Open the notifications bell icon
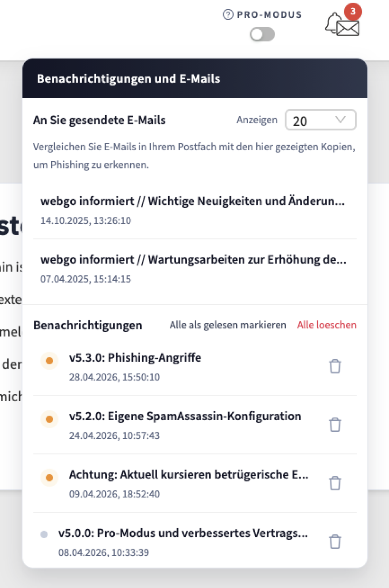 coord(334,22)
